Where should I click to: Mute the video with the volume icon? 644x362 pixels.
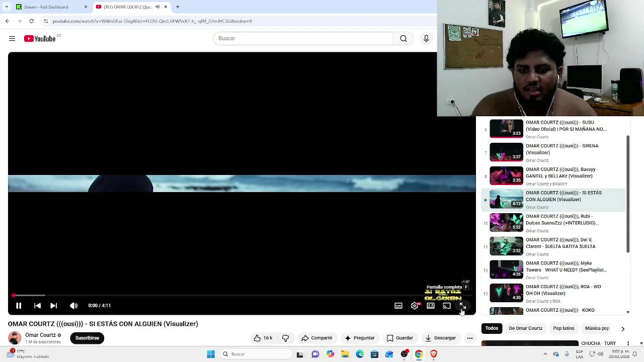74,306
